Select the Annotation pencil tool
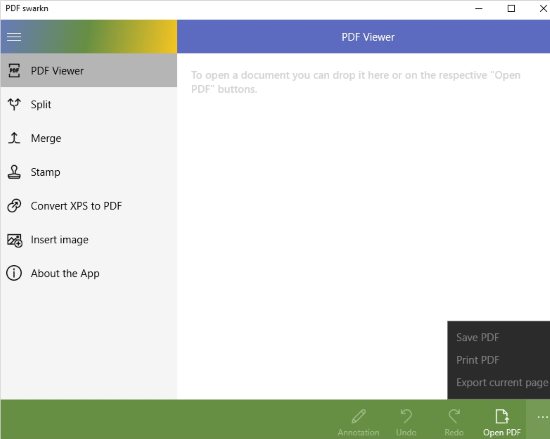Viewport: 550px width, 439px height. 358,422
